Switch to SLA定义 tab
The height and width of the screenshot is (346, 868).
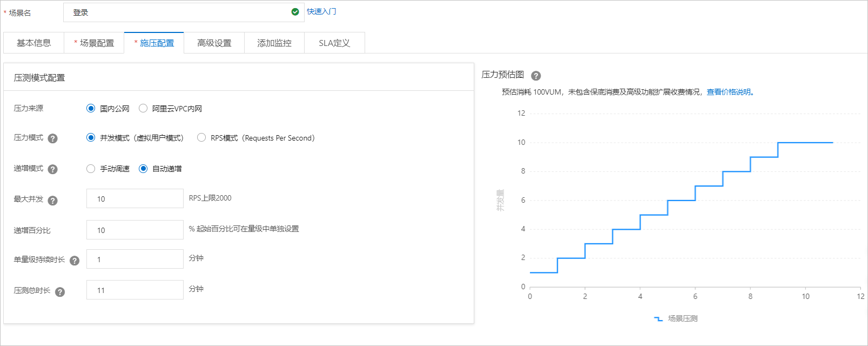click(334, 43)
